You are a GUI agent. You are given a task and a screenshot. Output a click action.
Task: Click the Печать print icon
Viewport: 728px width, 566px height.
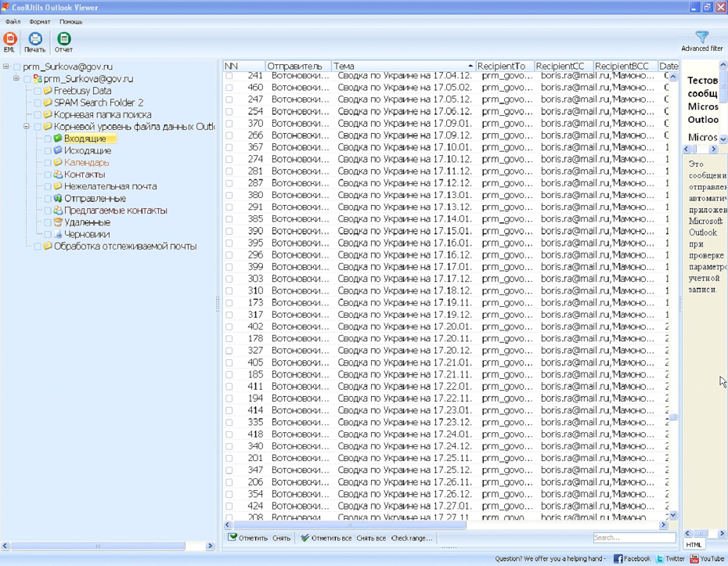point(35,39)
